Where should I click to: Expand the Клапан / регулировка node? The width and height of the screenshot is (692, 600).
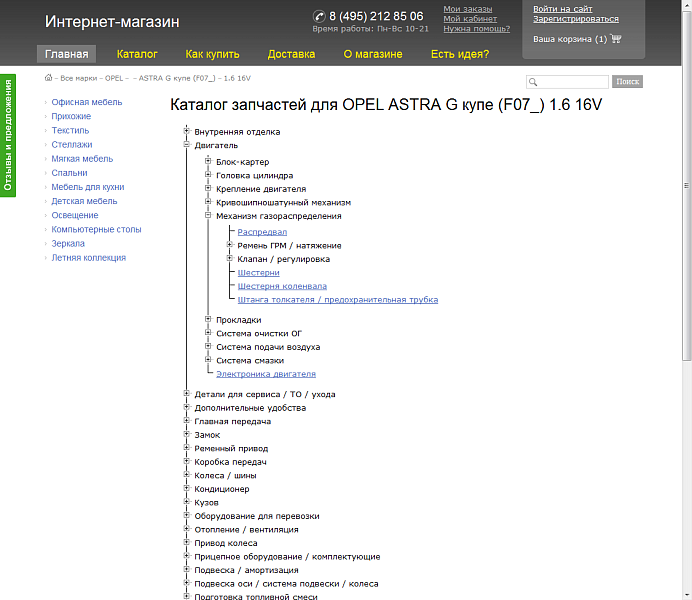229,259
